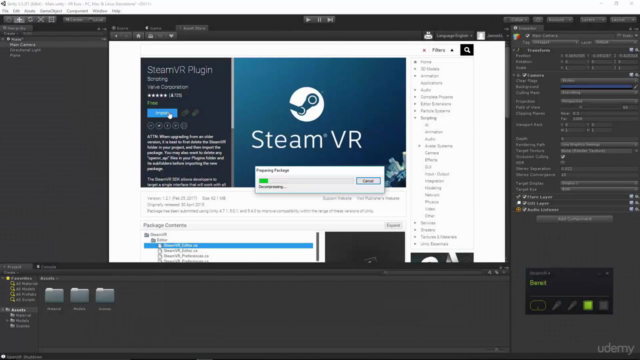Switch to the Game tab
Screen dimensions: 640x360
(x=154, y=28)
